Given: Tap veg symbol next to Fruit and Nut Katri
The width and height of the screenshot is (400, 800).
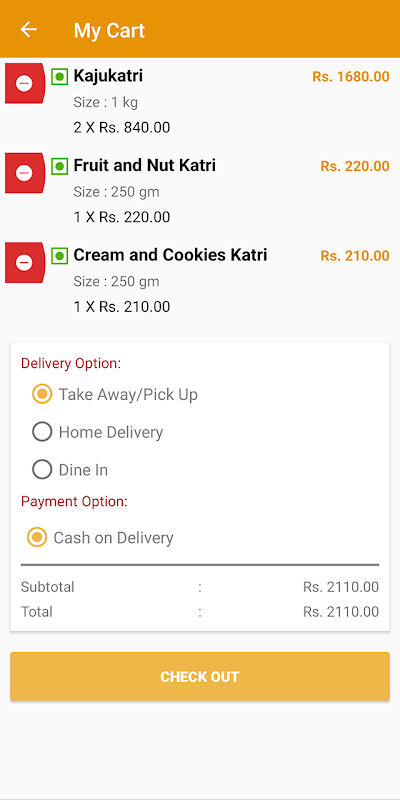Looking at the screenshot, I should (60, 166).
